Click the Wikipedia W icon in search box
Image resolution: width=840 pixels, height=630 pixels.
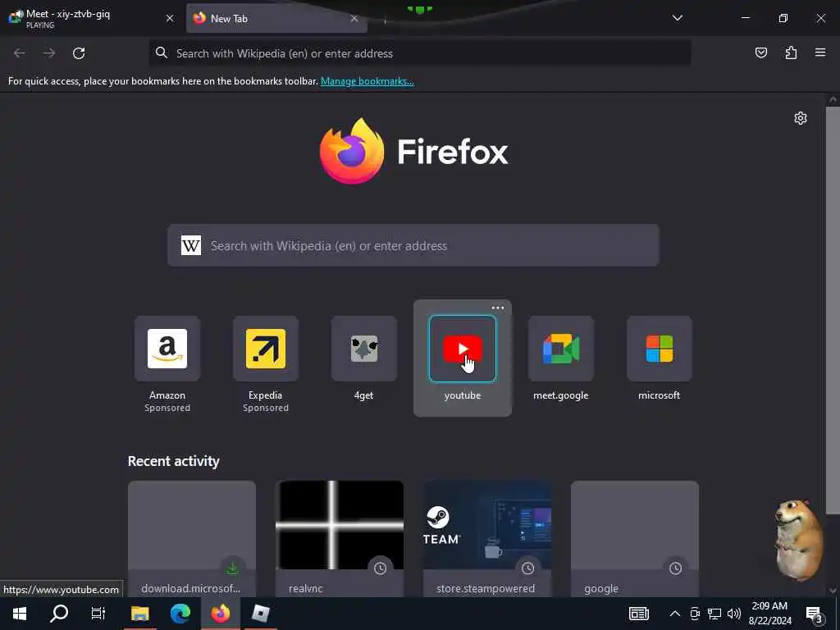click(x=190, y=245)
